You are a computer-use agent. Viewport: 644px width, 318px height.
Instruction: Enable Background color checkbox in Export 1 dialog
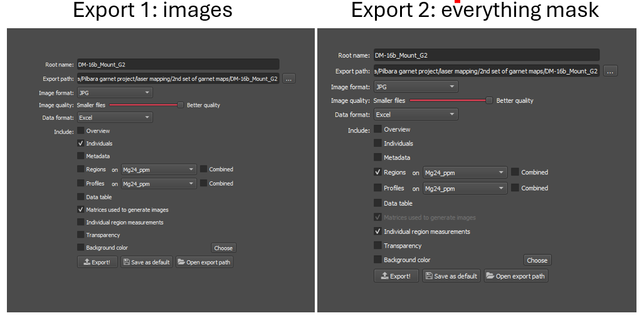[81, 248]
